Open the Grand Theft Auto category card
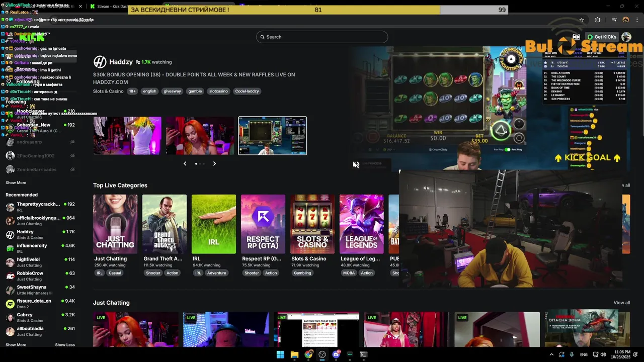 165,224
